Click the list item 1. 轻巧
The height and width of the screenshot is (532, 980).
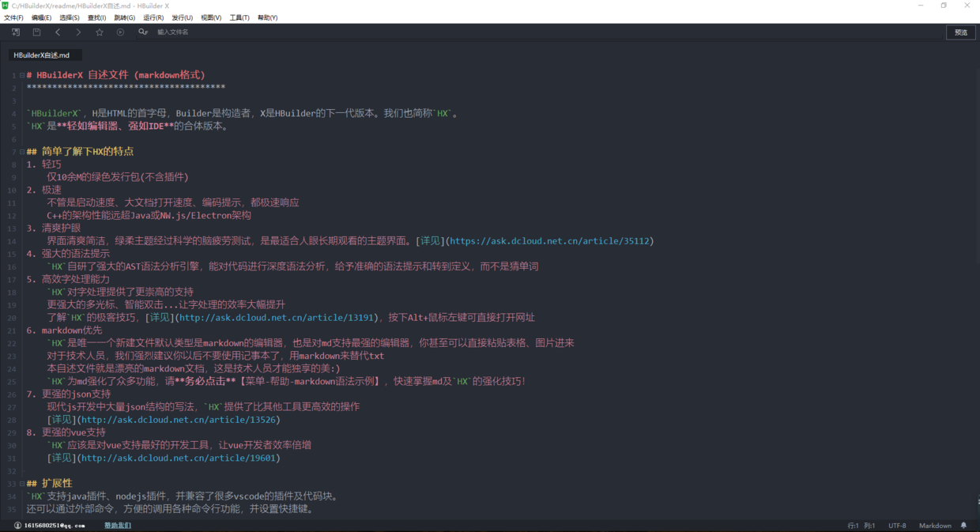(x=43, y=164)
